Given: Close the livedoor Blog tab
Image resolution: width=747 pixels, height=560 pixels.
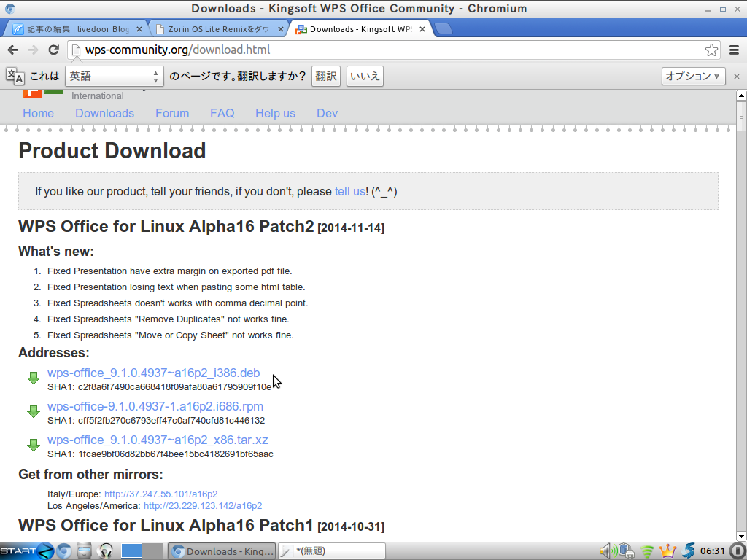Looking at the screenshot, I should click(139, 29).
